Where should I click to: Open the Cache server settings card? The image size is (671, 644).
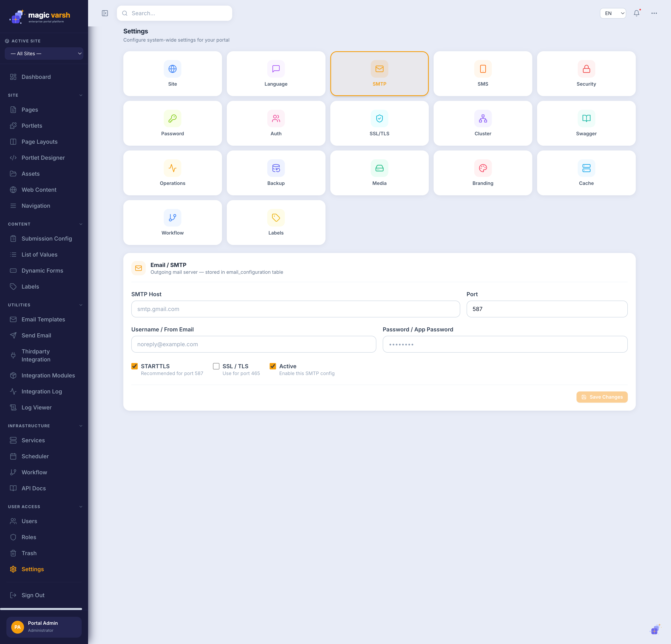coord(586,173)
